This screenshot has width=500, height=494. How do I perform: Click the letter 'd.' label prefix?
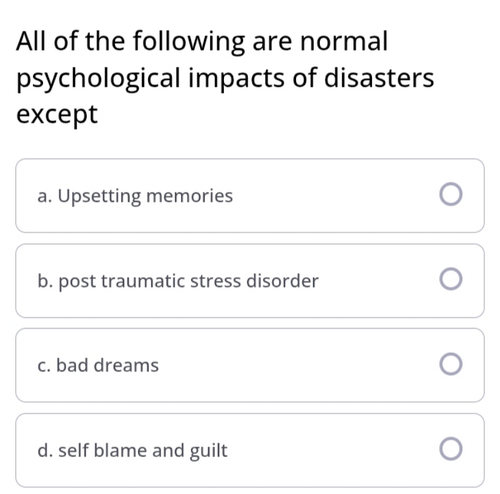(x=45, y=451)
